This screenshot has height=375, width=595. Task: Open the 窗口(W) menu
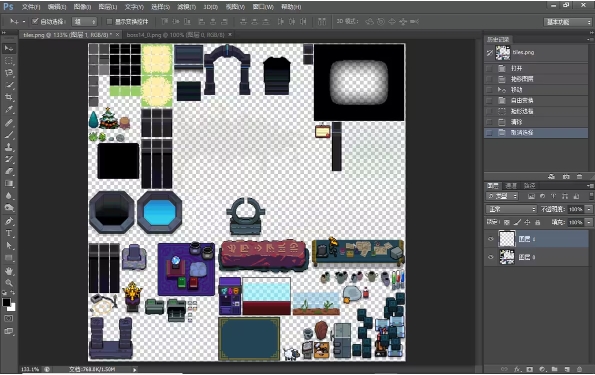(x=263, y=7)
